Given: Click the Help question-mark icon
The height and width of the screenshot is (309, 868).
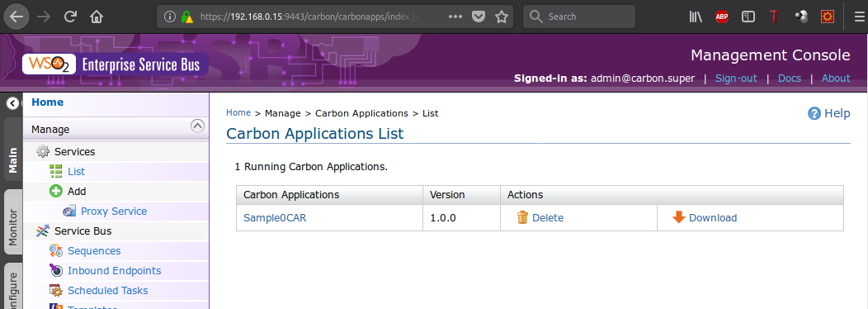Looking at the screenshot, I should pos(814,114).
